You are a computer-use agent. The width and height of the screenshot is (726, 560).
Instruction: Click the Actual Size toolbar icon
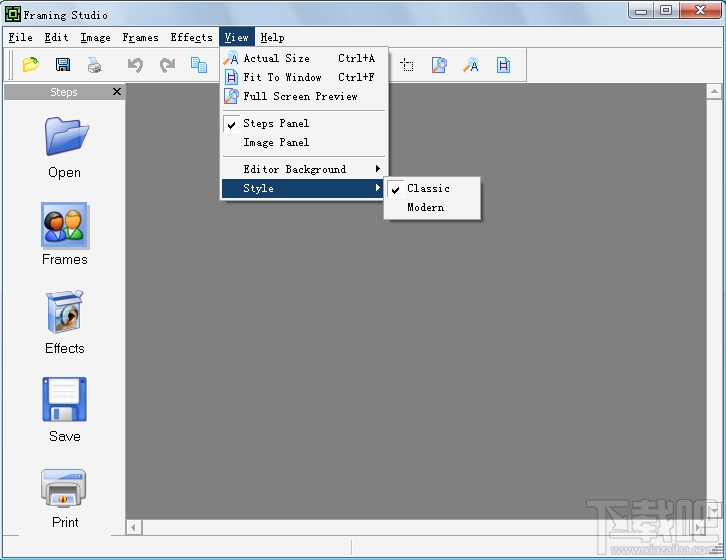point(471,65)
